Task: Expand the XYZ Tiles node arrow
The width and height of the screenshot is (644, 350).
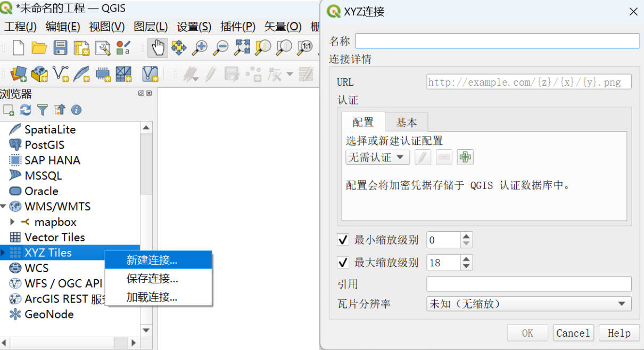Action: 3,253
